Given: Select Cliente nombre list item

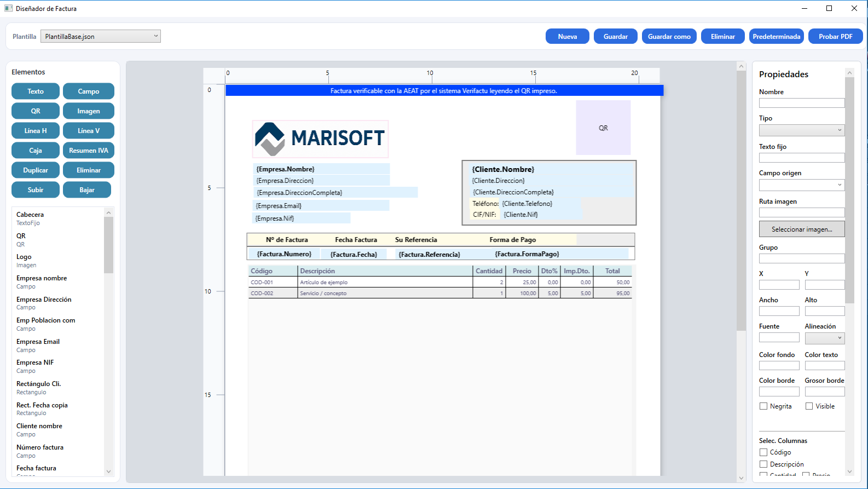Looking at the screenshot, I should pos(58,430).
